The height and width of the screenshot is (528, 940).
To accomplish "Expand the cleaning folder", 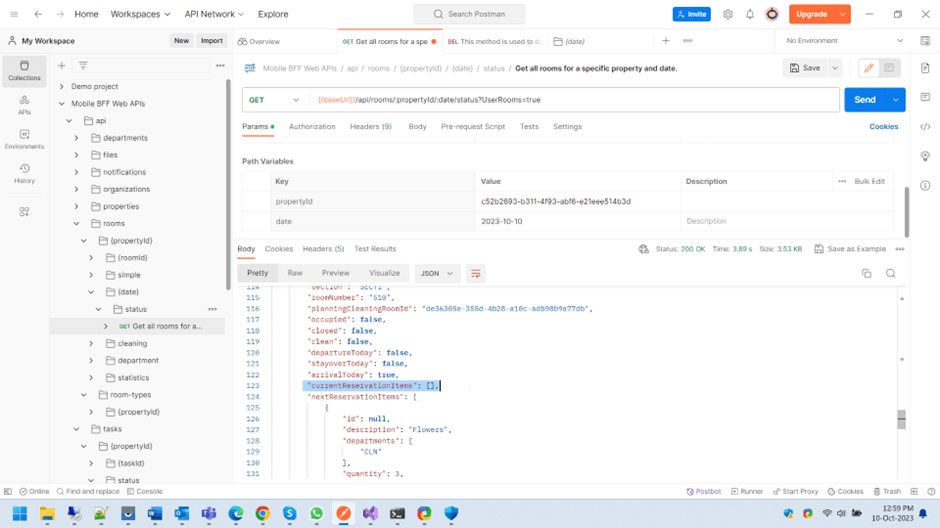I will click(x=91, y=343).
